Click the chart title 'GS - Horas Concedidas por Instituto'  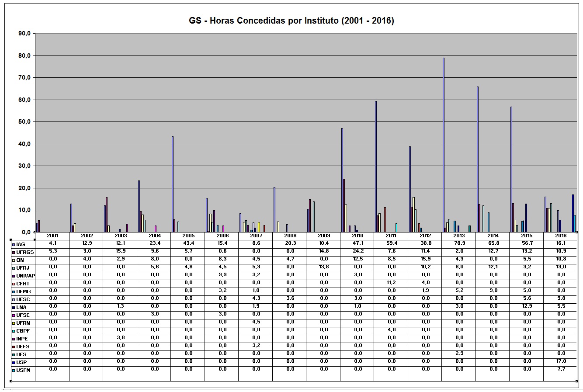pos(291,21)
